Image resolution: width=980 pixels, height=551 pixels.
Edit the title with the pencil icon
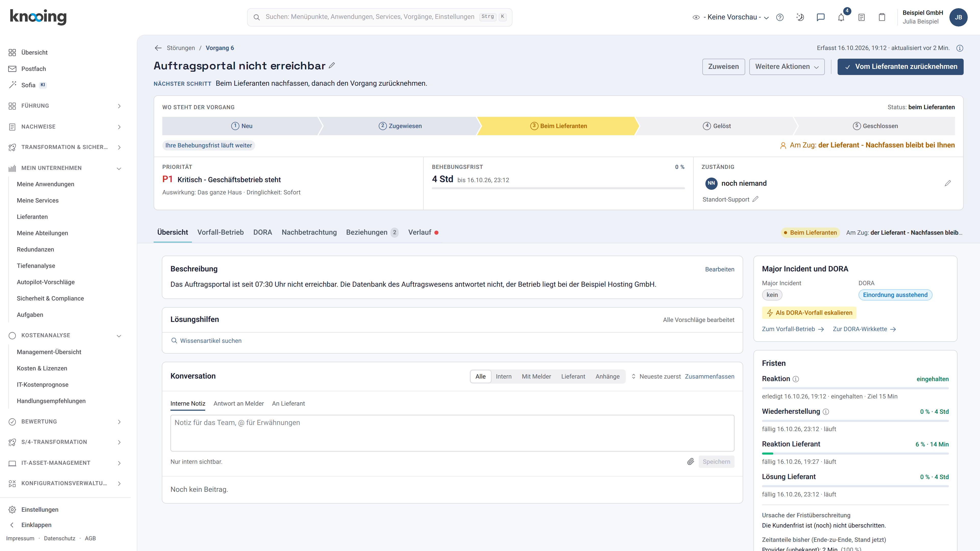tap(332, 65)
